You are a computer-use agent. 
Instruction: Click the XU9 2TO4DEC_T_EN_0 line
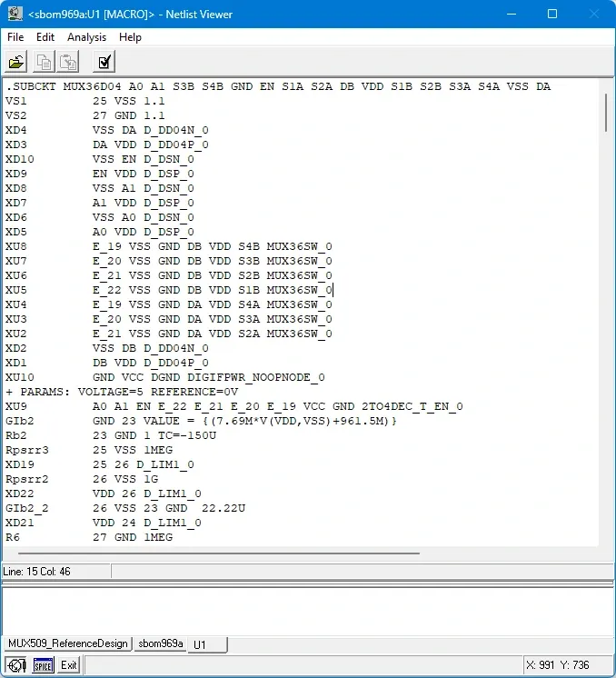pos(234,406)
